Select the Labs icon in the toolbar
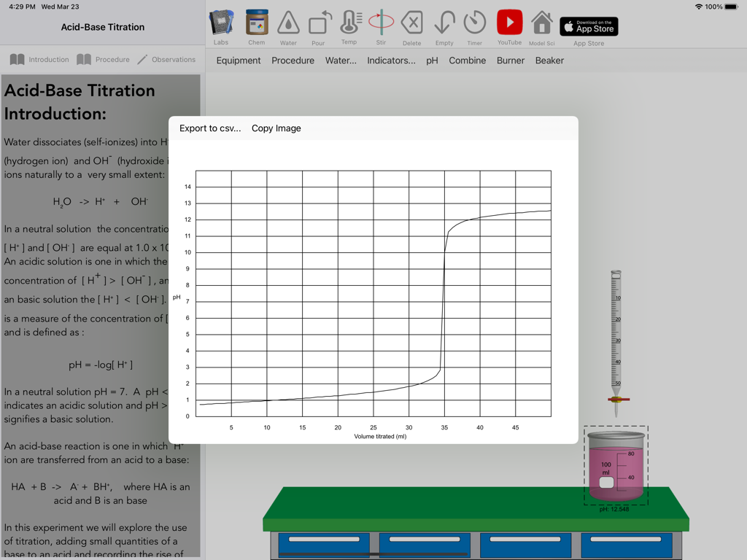747x560 pixels. tap(221, 26)
